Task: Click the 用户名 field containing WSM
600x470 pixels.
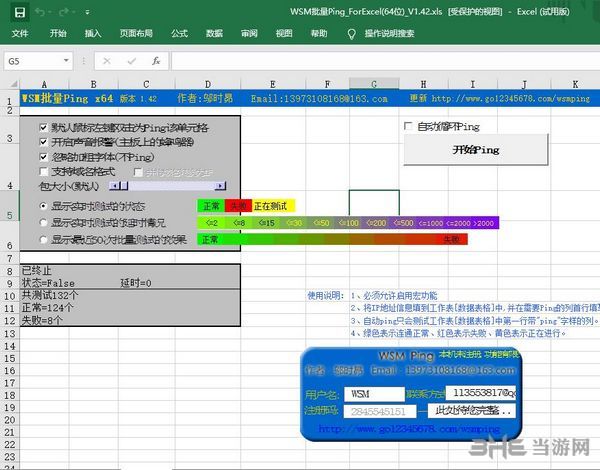Action: 374,394
